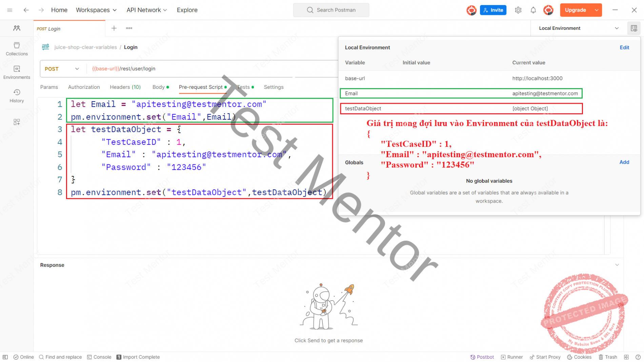Image resolution: width=644 pixels, height=362 pixels.
Task: Open the Postbot assistant
Action: (482, 357)
